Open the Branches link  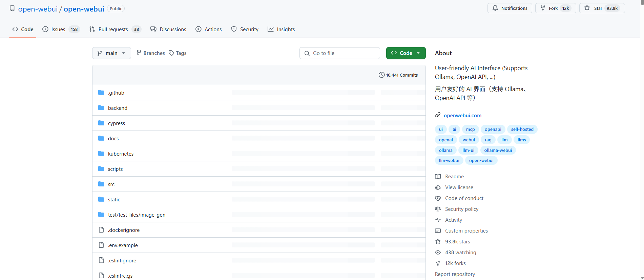(x=150, y=53)
